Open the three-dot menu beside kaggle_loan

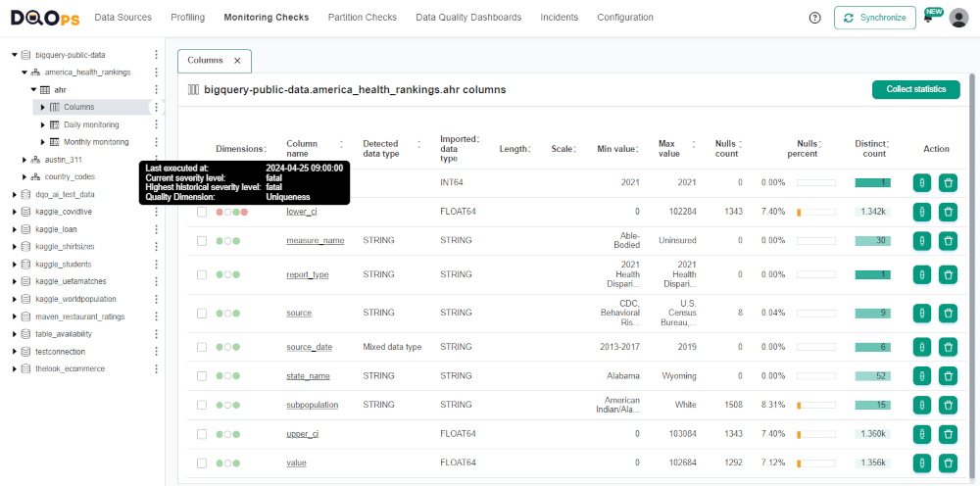click(x=156, y=229)
